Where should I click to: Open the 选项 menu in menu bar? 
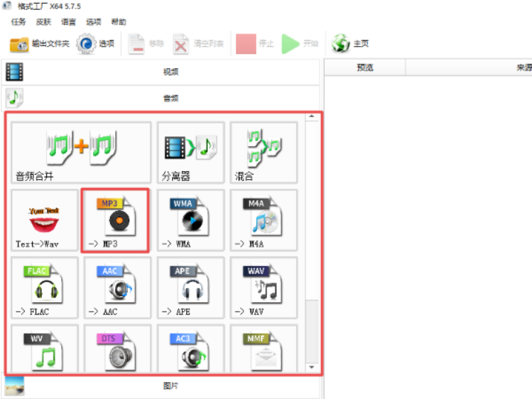pos(93,22)
